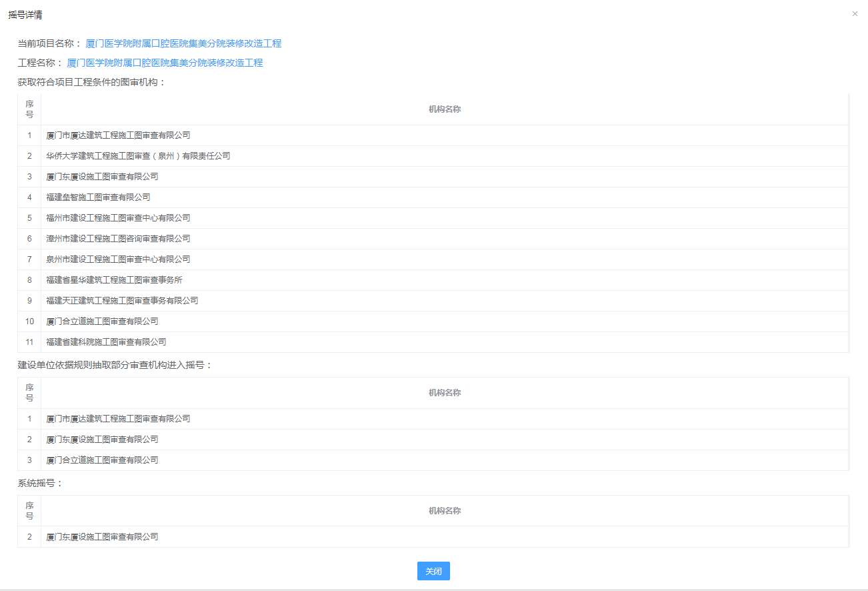
Task: Click 厦门合立道施工图审查有限公司 in the 建设单位抽取 table
Action: 102,460
